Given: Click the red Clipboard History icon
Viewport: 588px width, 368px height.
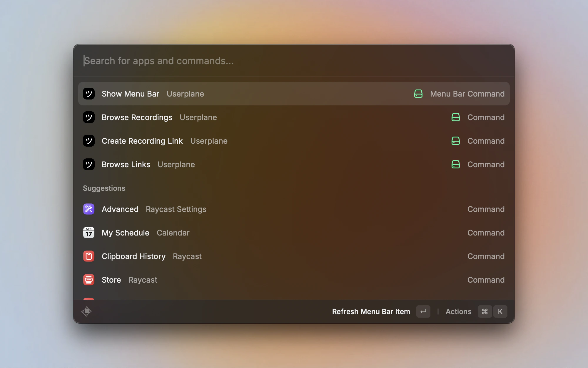Looking at the screenshot, I should click(88, 256).
